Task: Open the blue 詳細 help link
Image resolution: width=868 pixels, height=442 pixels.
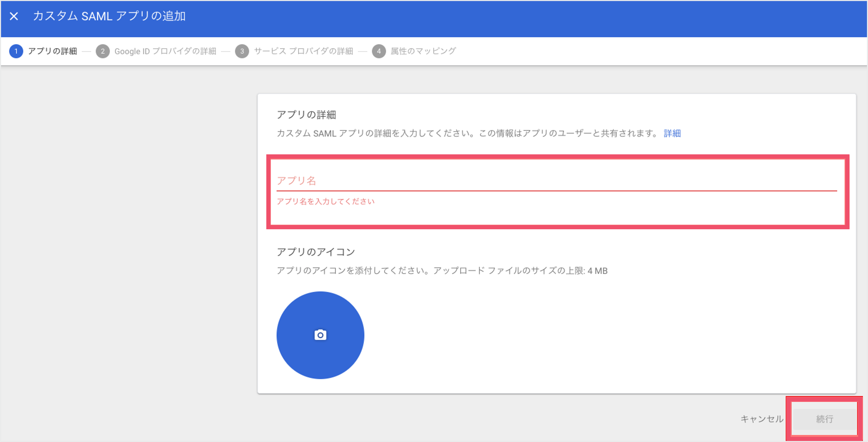Action: [672, 133]
